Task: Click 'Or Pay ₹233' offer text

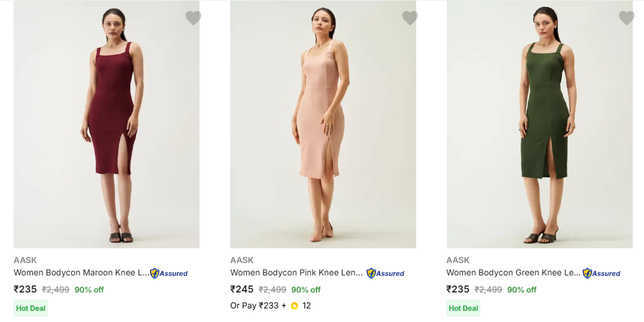Action: [254, 305]
